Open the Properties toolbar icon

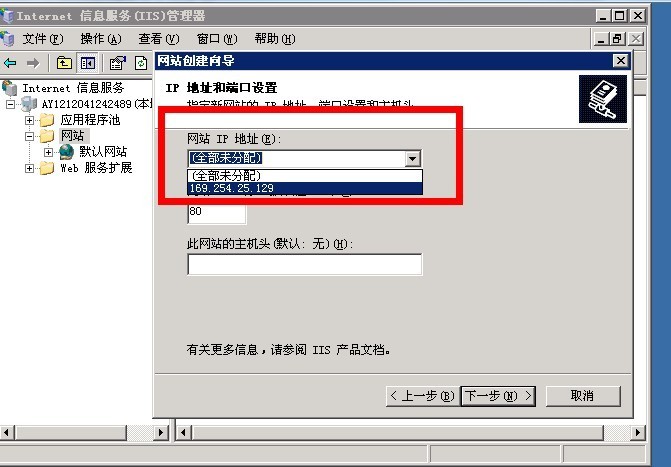pos(117,63)
